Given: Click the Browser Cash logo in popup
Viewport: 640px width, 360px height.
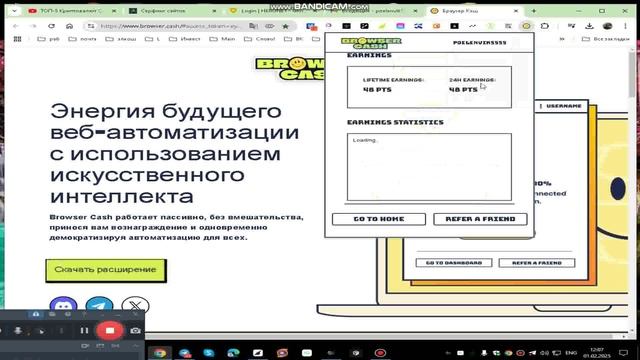Looking at the screenshot, I should pyautogui.click(x=371, y=42).
